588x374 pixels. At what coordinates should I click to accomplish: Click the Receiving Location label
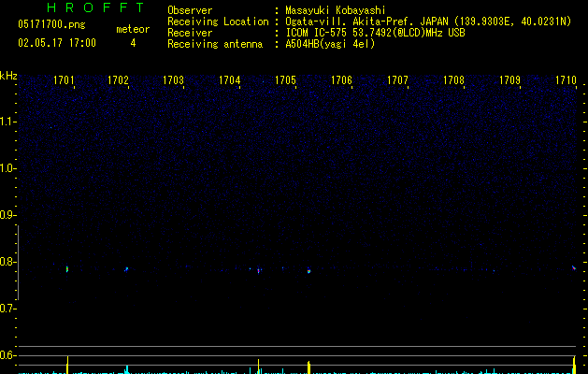point(218,22)
